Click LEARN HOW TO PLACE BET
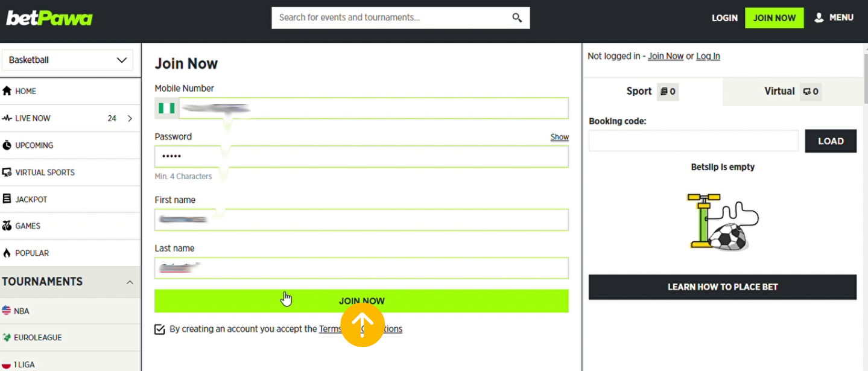868x371 pixels. point(723,287)
